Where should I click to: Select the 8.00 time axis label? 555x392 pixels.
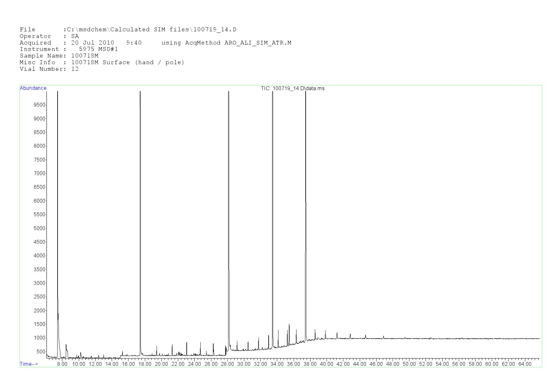pyautogui.click(x=62, y=364)
